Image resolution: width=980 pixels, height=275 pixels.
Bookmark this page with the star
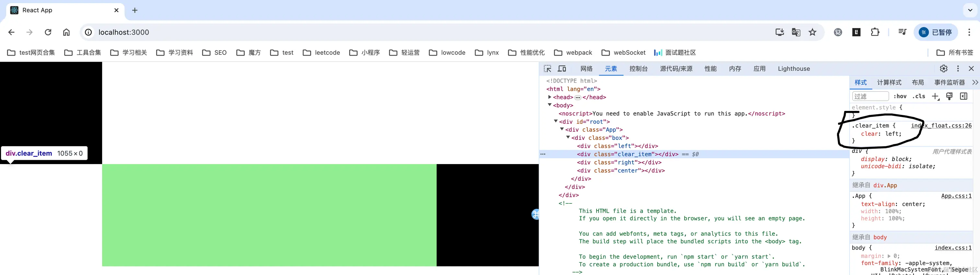812,32
